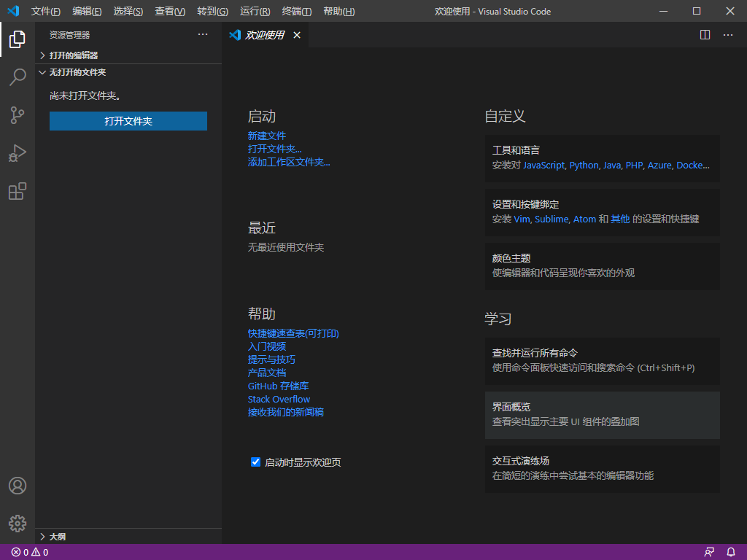Open the 帮助(H) menu
The image size is (747, 560).
[338, 11]
